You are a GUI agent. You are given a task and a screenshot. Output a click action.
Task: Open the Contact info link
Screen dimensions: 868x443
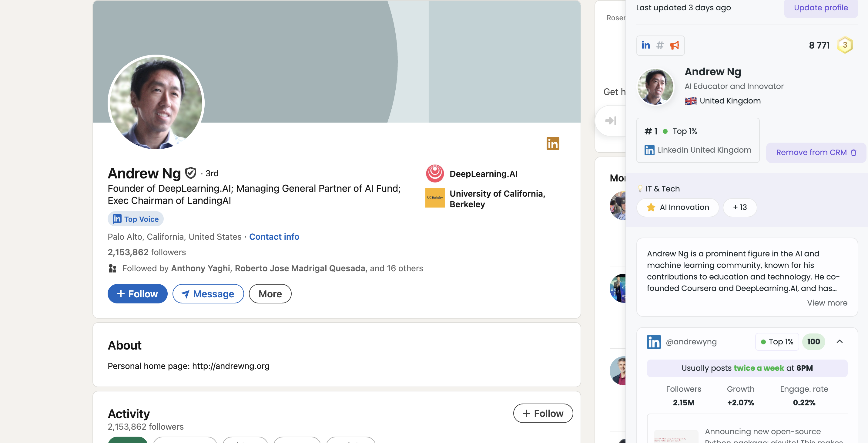274,237
